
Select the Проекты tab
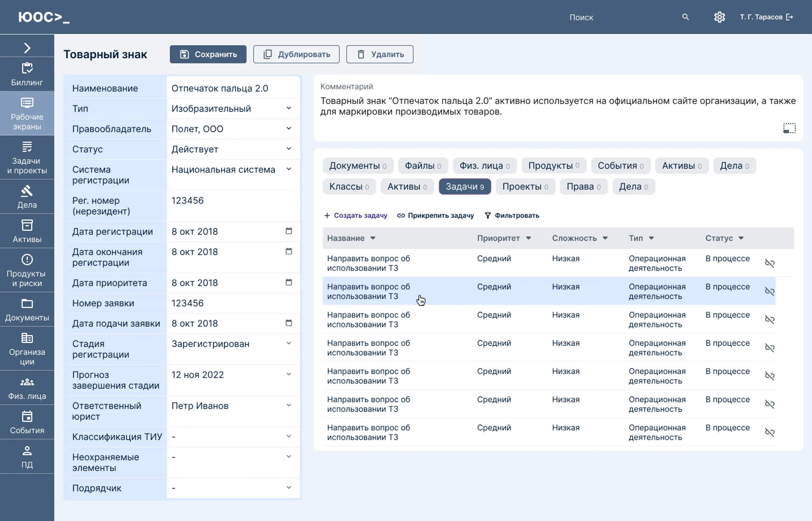[x=525, y=187]
